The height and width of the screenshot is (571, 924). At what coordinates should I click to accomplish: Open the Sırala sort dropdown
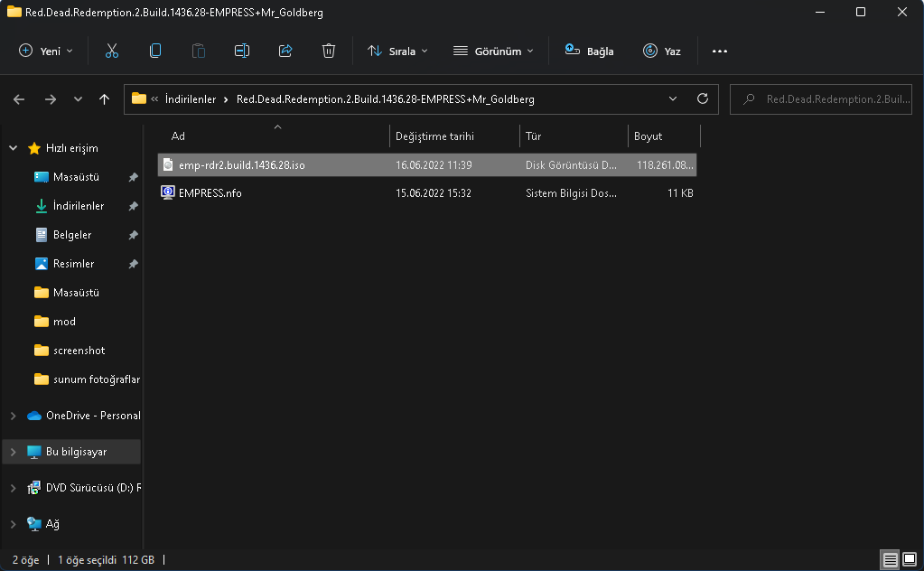pyautogui.click(x=397, y=51)
